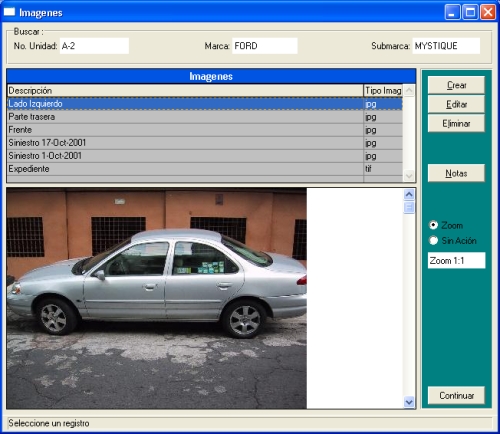
Task: Select the Zoom radio option
Action: [433, 225]
